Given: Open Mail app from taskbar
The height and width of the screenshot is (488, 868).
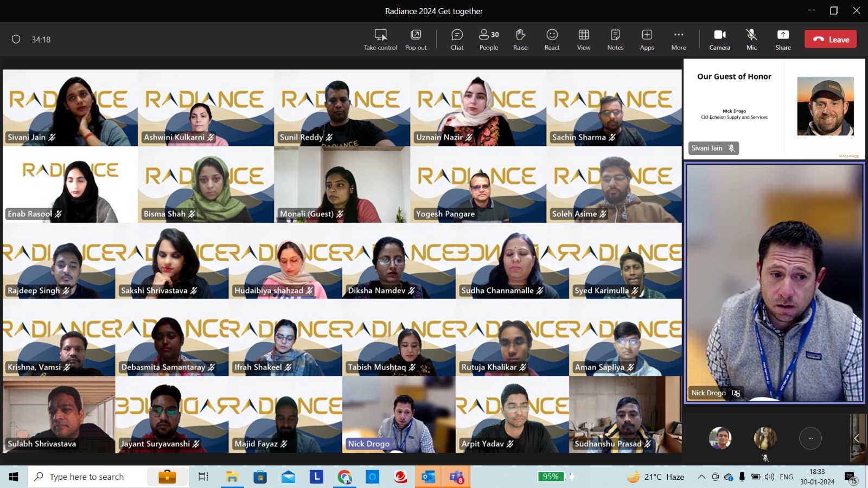Looking at the screenshot, I should 288,477.
